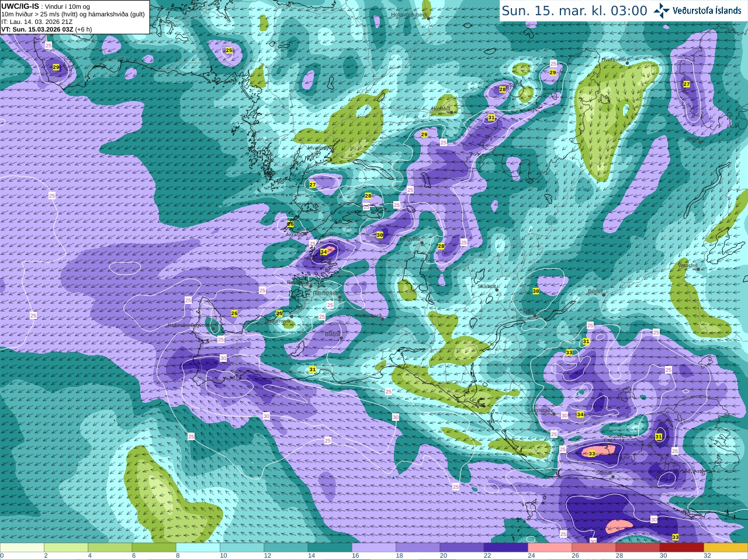The image size is (748, 560).
Task: Click the Hellisskarð station label
Action: coord(369,316)
